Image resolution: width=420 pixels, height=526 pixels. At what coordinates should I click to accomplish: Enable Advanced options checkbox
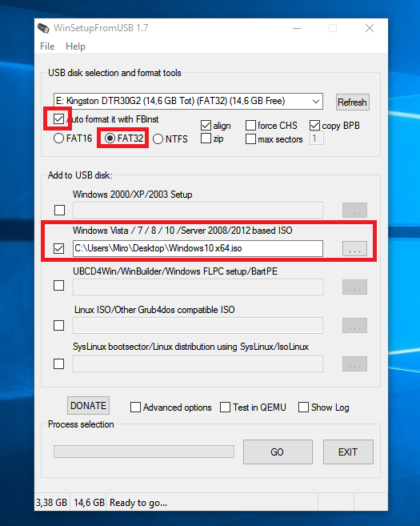[135, 408]
